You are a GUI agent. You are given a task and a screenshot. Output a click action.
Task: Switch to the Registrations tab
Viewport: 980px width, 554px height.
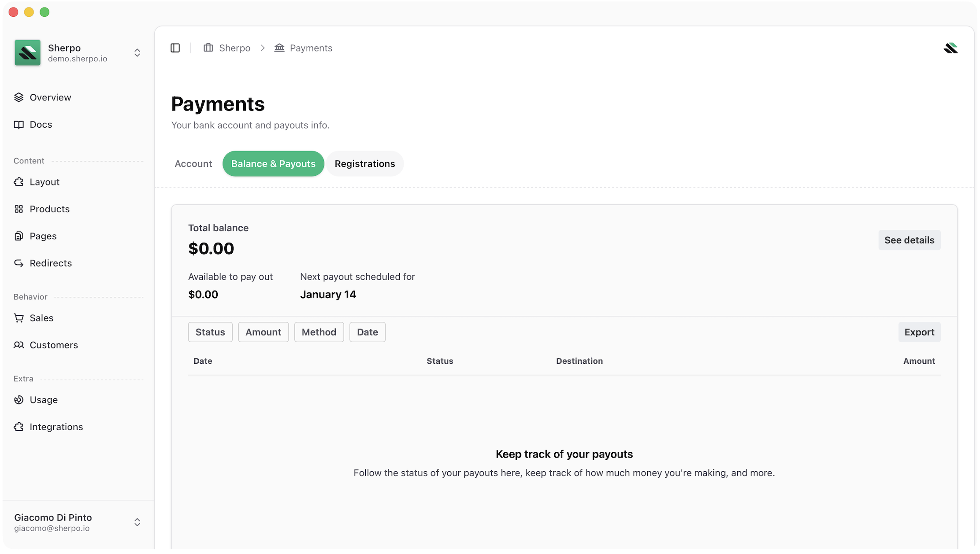point(364,164)
